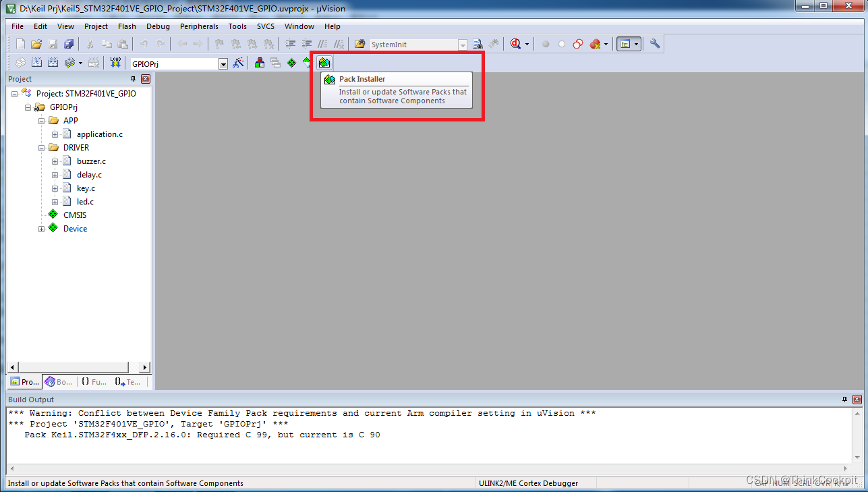Click Project panel scrollbar right arrow

click(x=145, y=367)
